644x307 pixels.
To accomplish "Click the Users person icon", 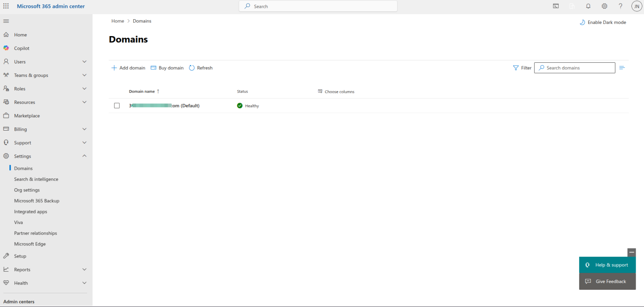I will point(6,62).
